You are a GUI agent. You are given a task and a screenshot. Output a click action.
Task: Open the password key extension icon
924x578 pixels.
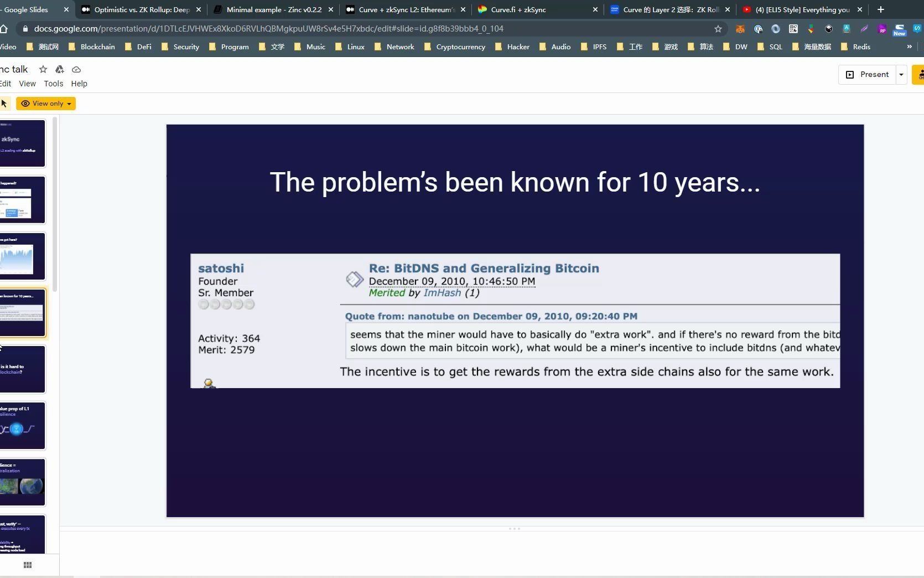(x=758, y=29)
